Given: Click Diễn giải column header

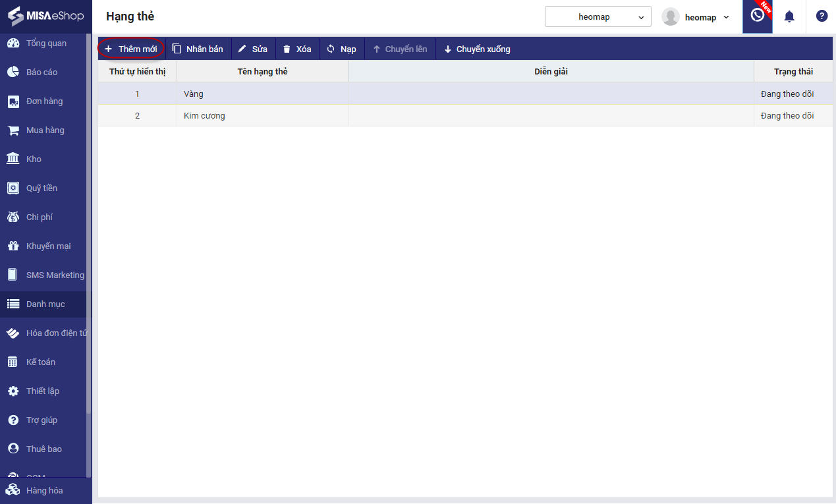Looking at the screenshot, I should [551, 71].
